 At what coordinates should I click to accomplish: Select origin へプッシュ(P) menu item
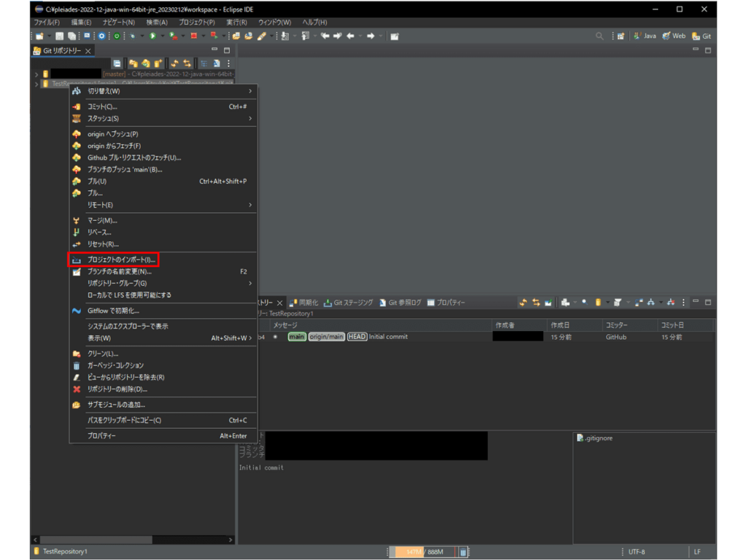click(163, 134)
